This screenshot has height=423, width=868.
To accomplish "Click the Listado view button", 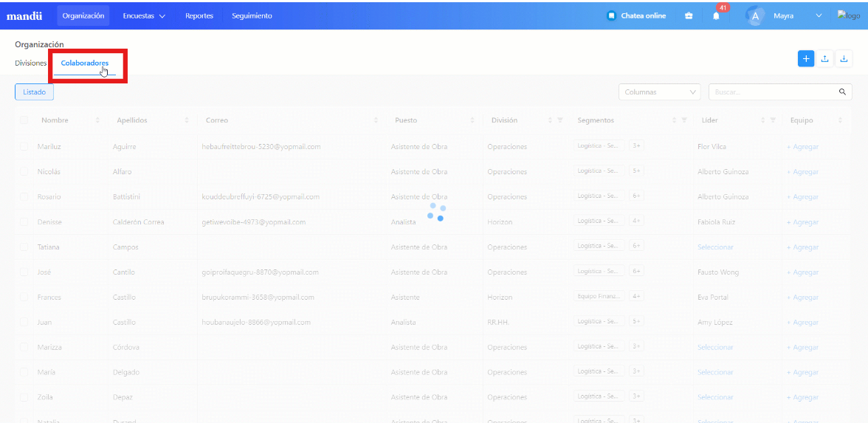I will 34,92.
